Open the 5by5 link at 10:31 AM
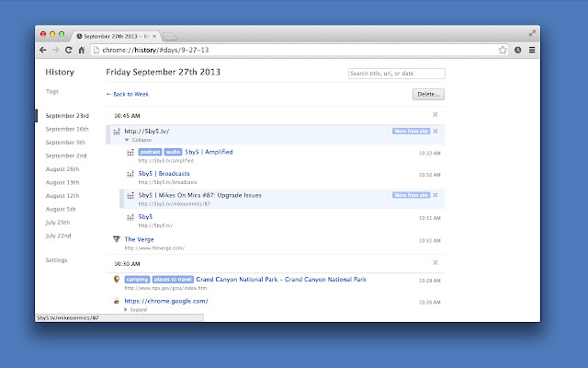Image resolution: width=588 pixels, height=368 pixels. (145, 217)
